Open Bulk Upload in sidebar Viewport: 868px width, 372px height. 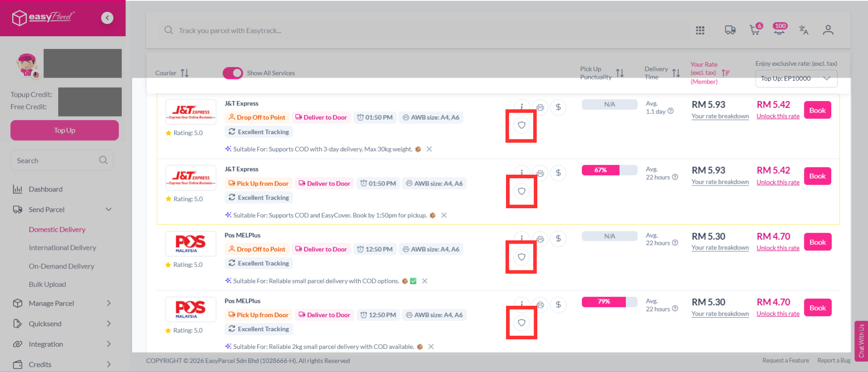point(47,284)
